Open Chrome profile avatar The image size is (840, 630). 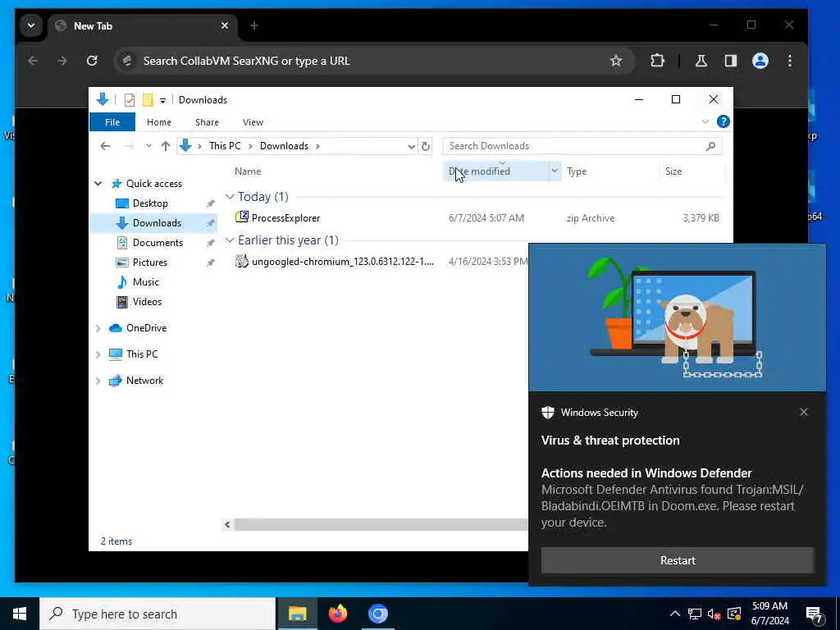(x=760, y=61)
